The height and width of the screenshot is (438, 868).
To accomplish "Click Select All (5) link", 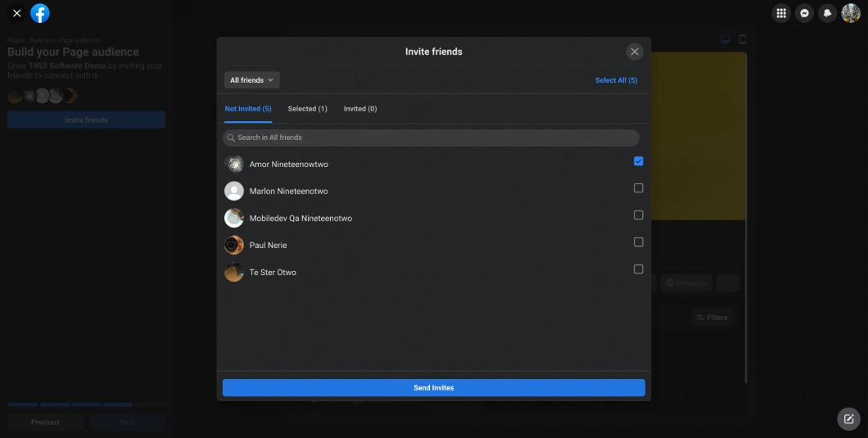I will (x=616, y=80).
